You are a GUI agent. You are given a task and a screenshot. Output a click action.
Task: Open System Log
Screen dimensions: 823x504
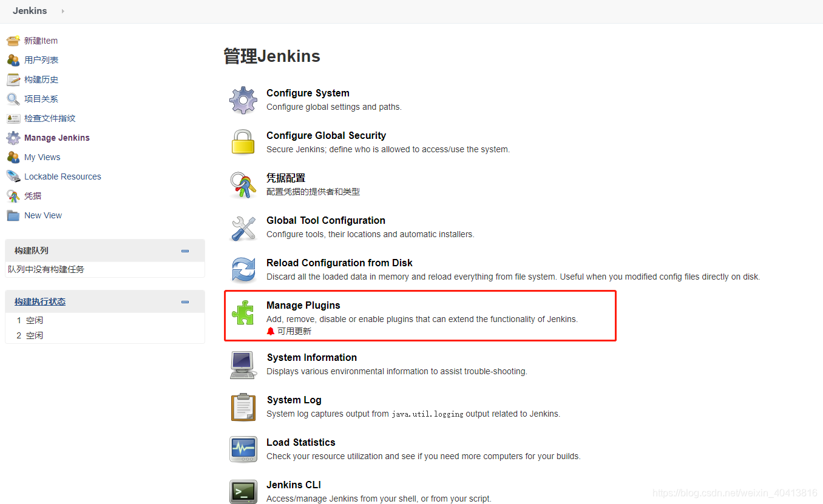point(294,400)
